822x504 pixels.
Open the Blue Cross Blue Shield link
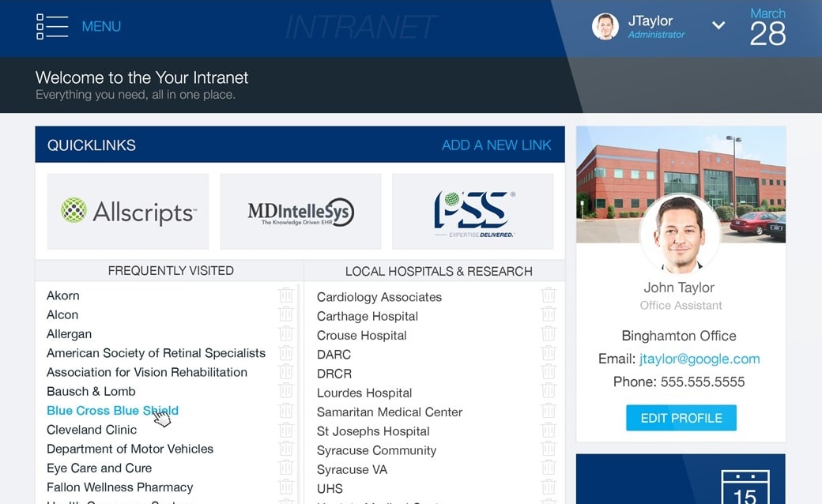click(113, 410)
